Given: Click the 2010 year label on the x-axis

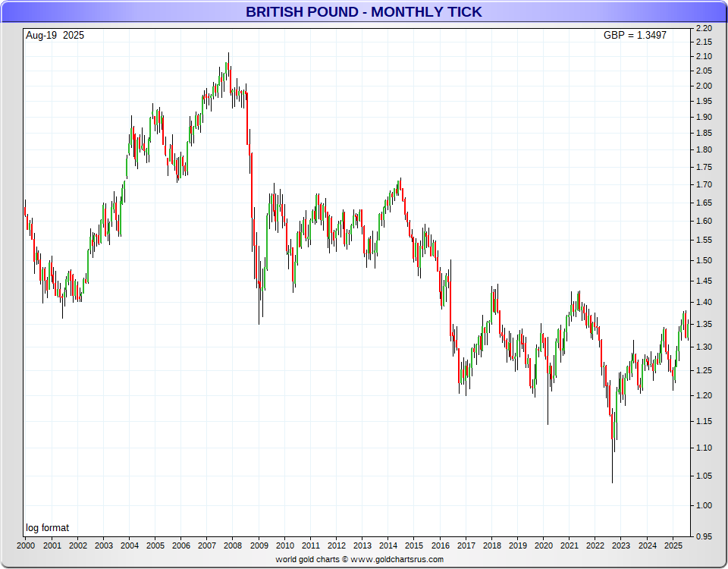Looking at the screenshot, I should pyautogui.click(x=285, y=545).
